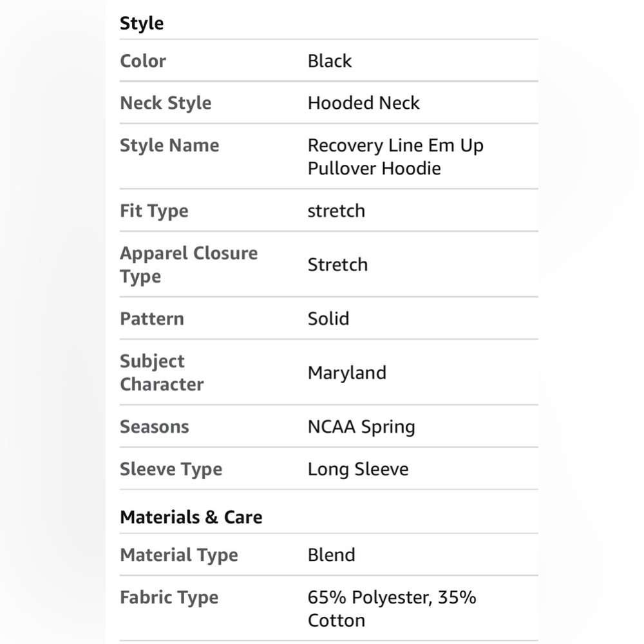Select the Apparel Closure Type label
The image size is (644, 644).
pyautogui.click(x=189, y=265)
